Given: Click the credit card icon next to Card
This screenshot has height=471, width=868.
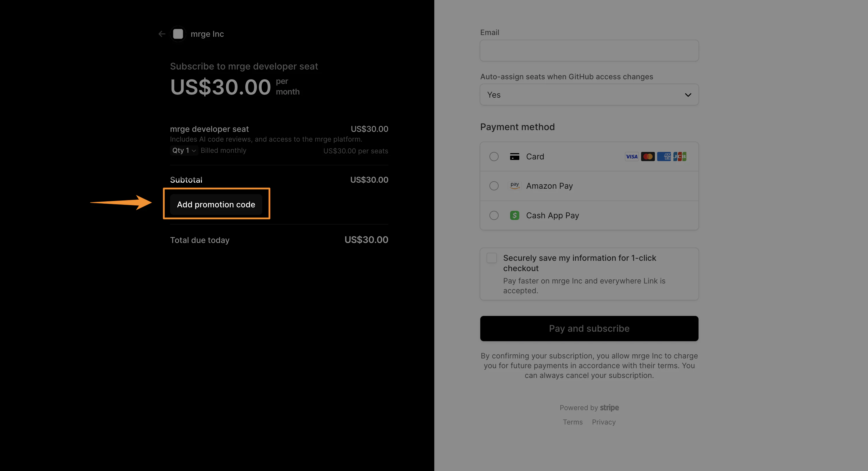Looking at the screenshot, I should (514, 156).
